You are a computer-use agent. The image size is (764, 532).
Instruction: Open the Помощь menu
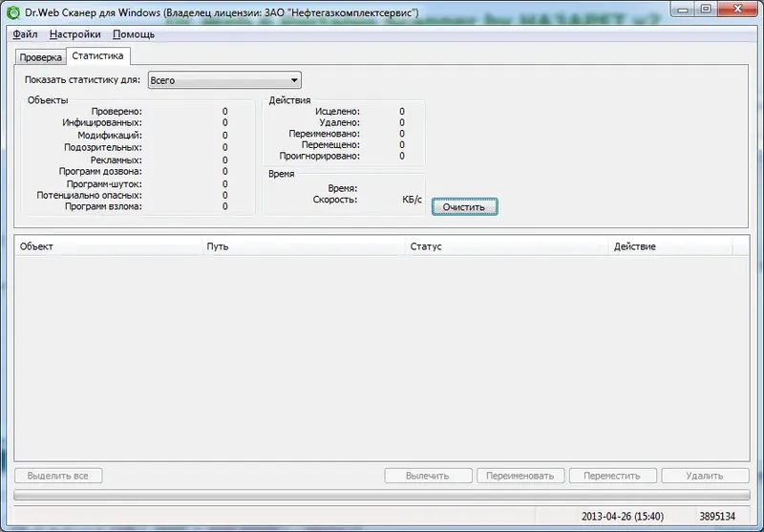point(134,34)
